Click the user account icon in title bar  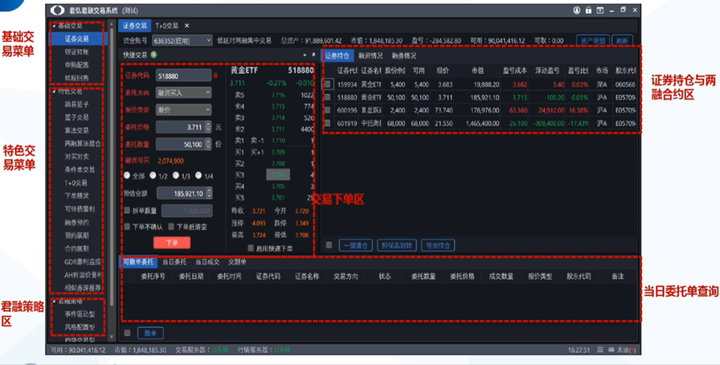[x=577, y=10]
